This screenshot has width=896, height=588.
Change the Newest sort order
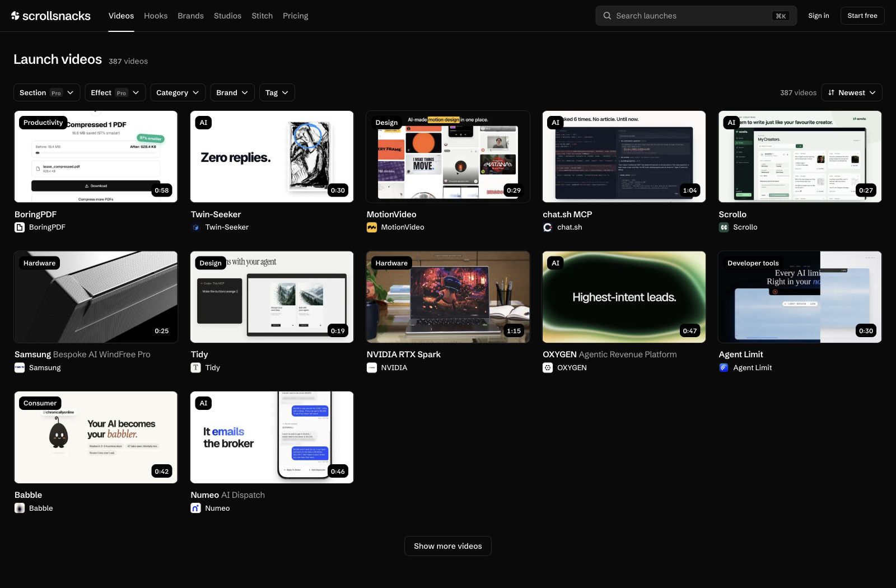pos(852,92)
